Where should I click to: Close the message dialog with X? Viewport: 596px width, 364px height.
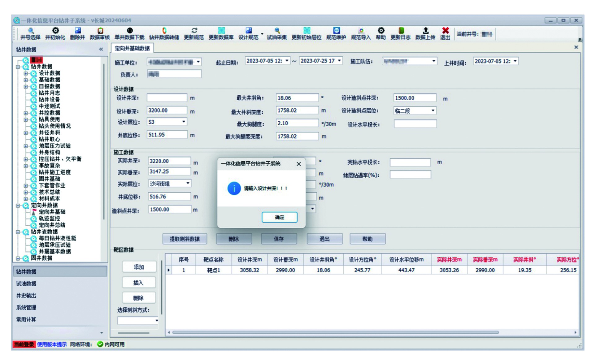click(x=299, y=164)
